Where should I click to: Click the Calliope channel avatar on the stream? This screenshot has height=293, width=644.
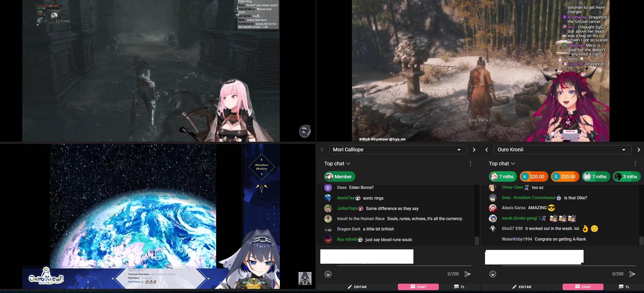click(305, 131)
